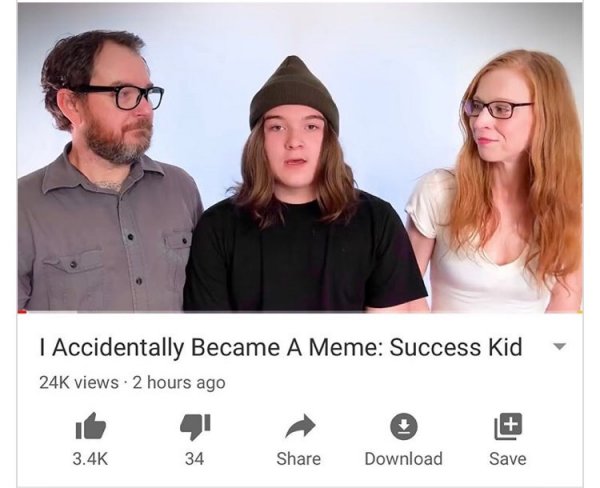Click the 24K views text
This screenshot has height=488, width=600.
click(x=79, y=382)
